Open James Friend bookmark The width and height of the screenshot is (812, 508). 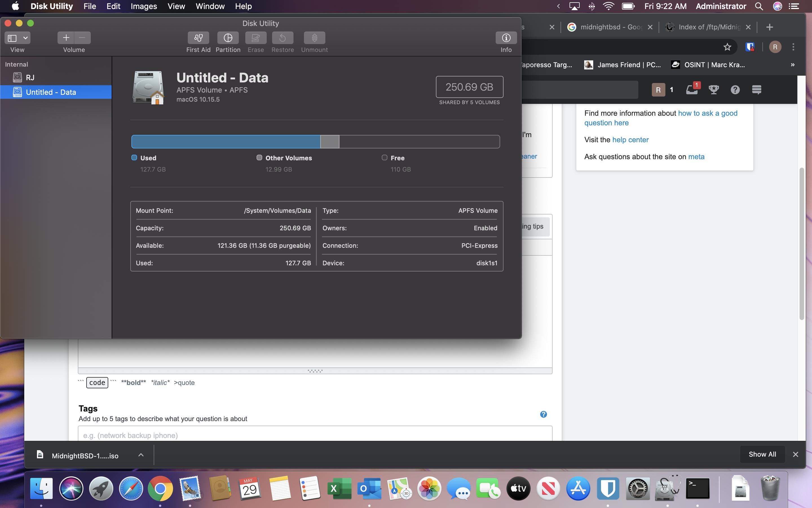click(622, 65)
